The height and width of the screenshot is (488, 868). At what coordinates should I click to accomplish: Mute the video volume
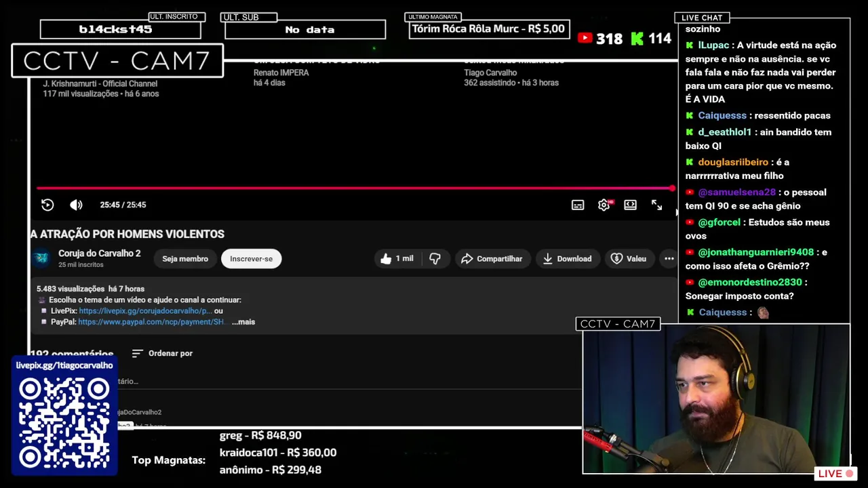(76, 205)
